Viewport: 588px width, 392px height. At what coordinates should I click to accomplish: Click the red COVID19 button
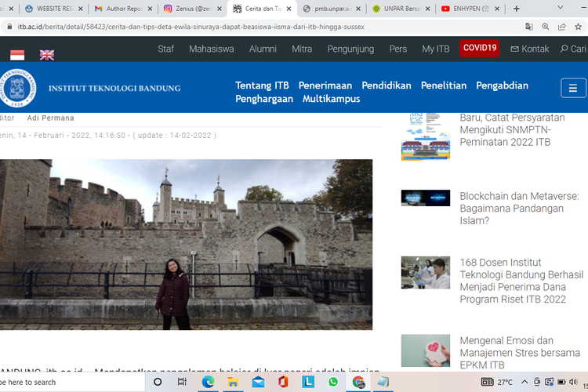[480, 48]
